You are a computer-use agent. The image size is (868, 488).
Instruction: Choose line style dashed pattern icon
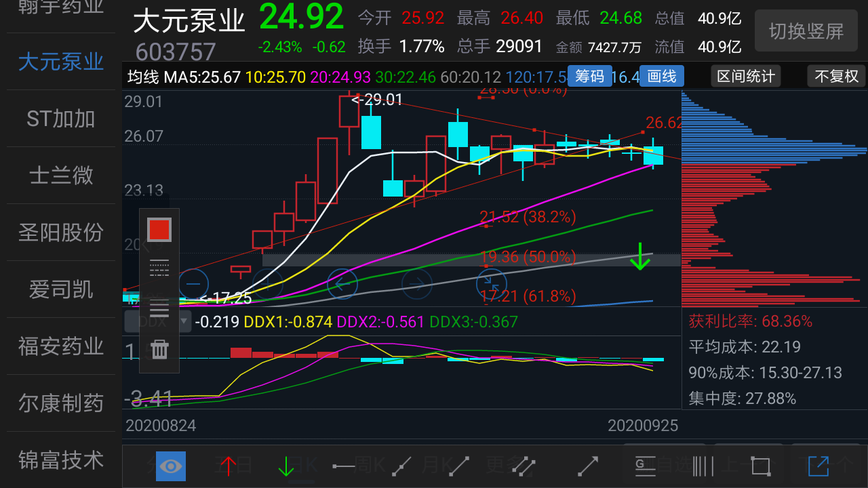(x=159, y=268)
